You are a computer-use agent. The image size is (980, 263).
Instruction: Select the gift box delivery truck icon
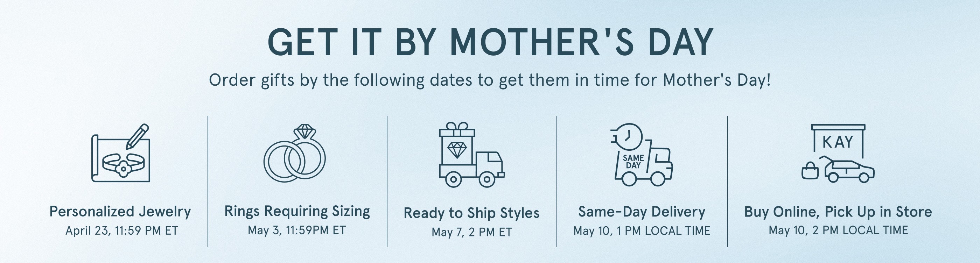pos(471,155)
